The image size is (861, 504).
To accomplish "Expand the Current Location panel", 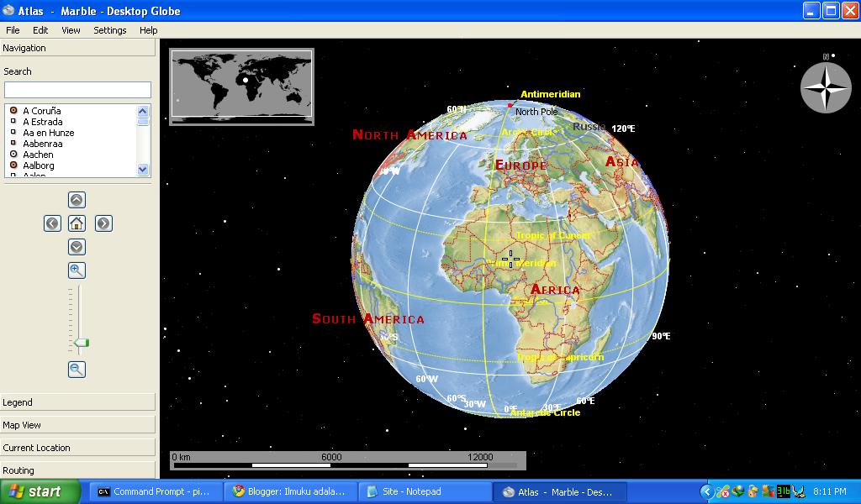I will 77,448.
